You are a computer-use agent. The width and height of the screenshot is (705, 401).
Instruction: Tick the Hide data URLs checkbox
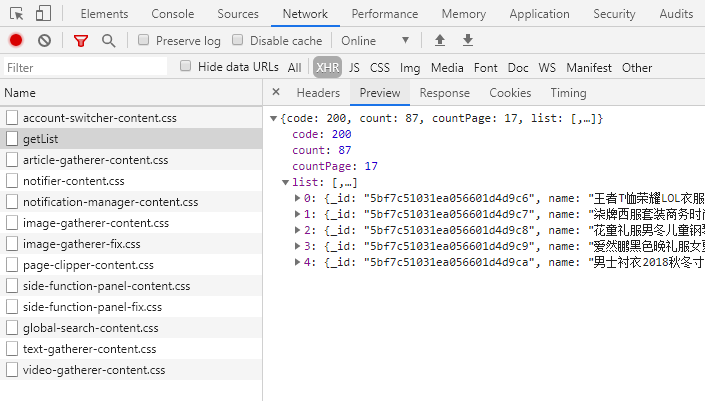coord(186,67)
